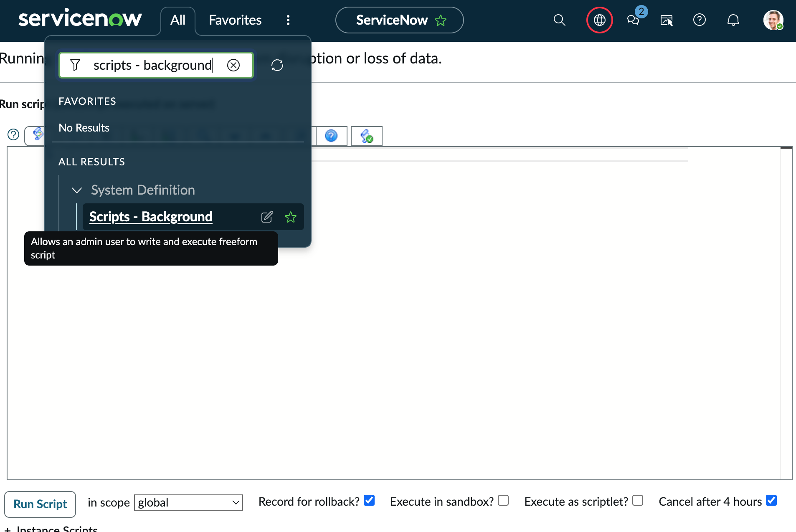Open the help question mark in header
This screenshot has width=796, height=532.
[x=699, y=20]
